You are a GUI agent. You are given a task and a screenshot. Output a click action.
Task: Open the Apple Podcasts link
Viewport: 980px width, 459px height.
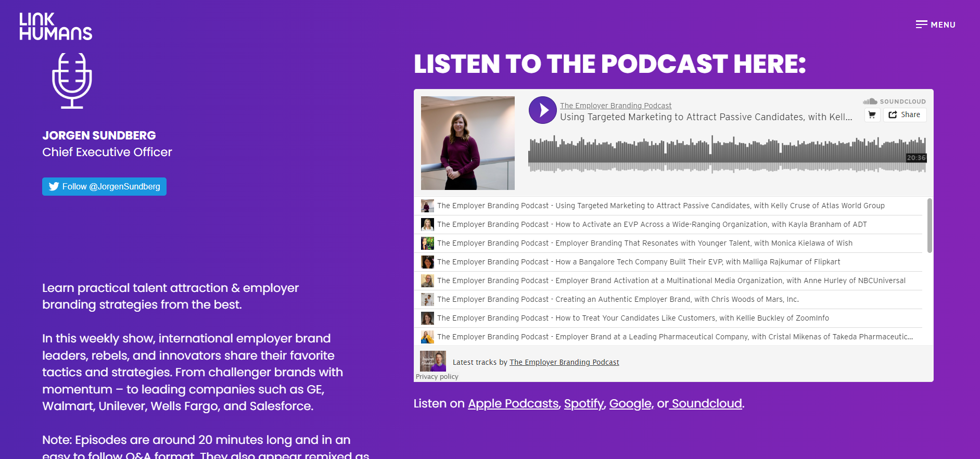point(513,403)
